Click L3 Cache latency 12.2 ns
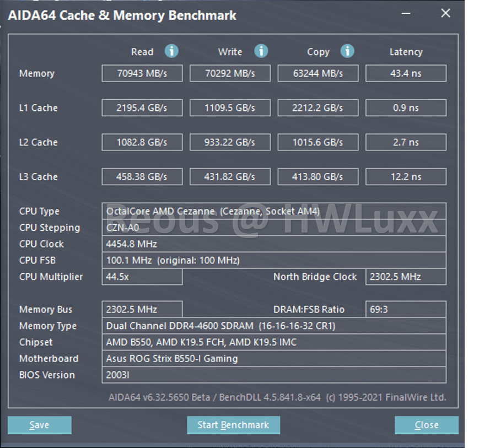 click(406, 177)
